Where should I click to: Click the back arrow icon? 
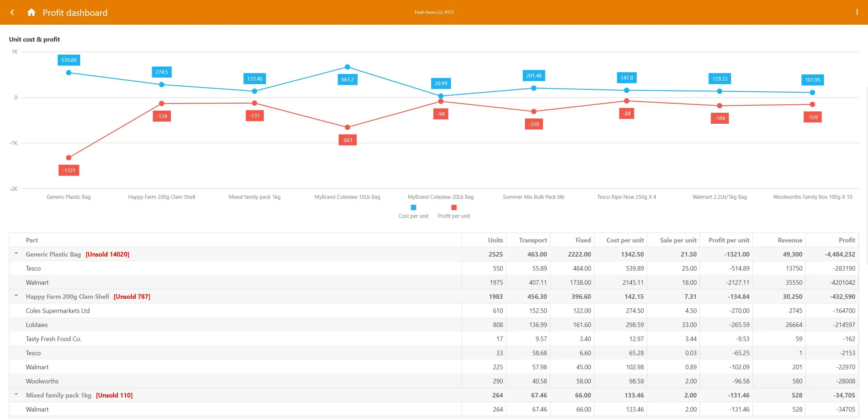point(12,12)
